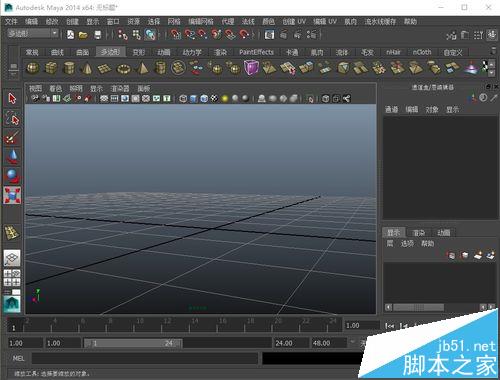
Task: Click the first snap magnet icon
Action: 175,34
